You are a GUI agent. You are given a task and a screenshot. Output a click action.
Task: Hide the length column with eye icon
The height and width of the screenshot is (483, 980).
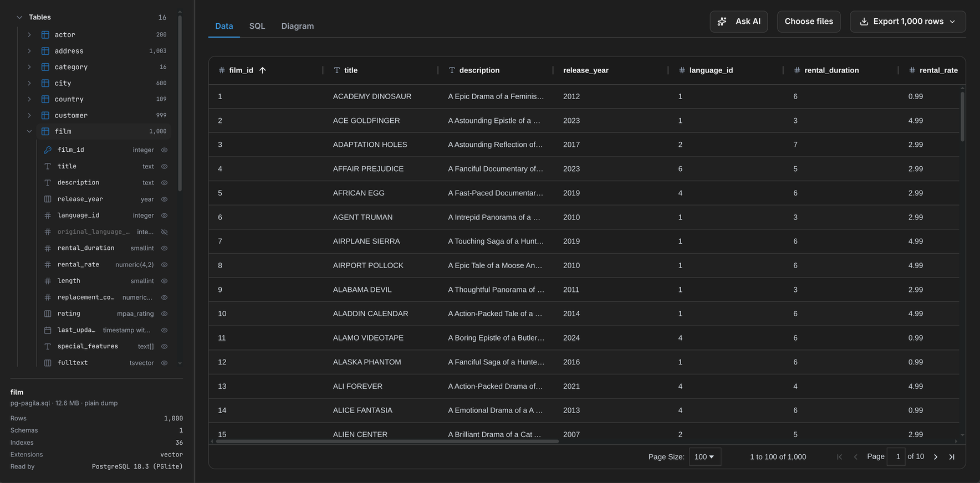pyautogui.click(x=165, y=281)
